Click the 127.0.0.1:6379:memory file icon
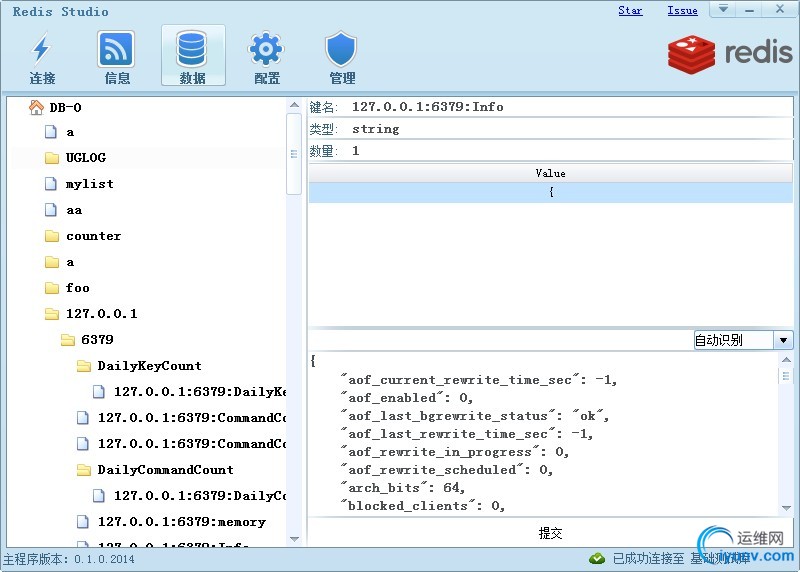 coord(83,521)
